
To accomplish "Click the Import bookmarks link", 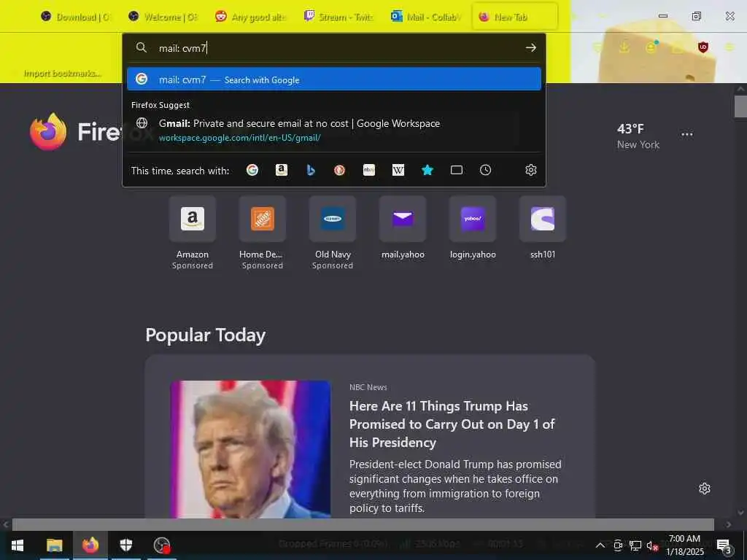I will click(x=63, y=74).
